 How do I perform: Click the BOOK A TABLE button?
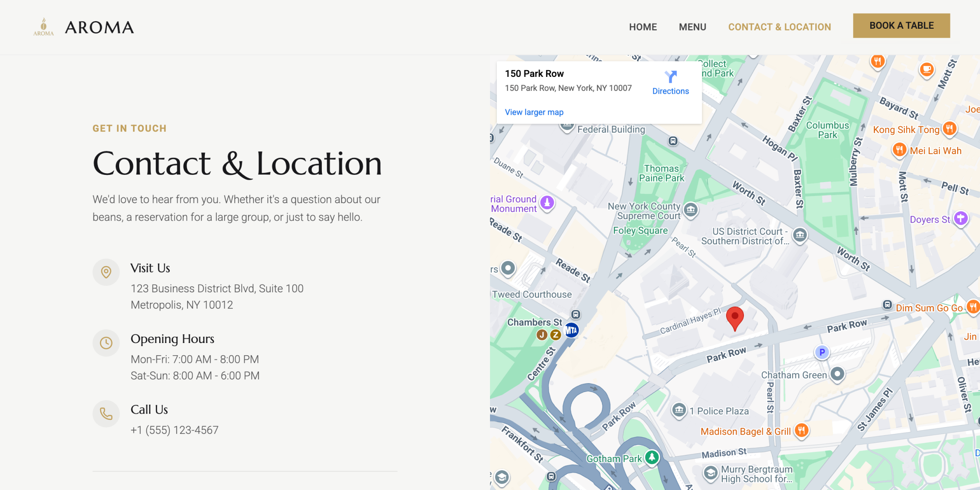(x=901, y=25)
